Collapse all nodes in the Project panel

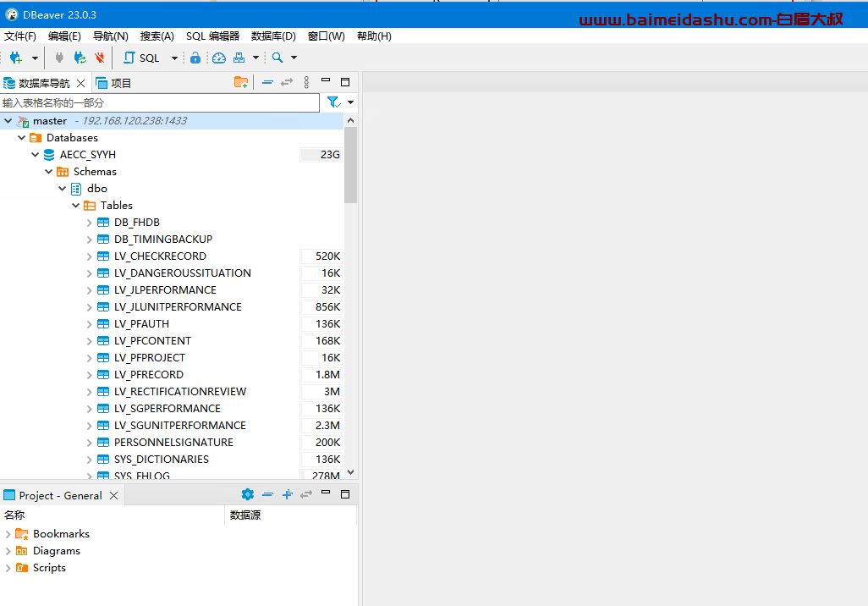pyautogui.click(x=267, y=494)
